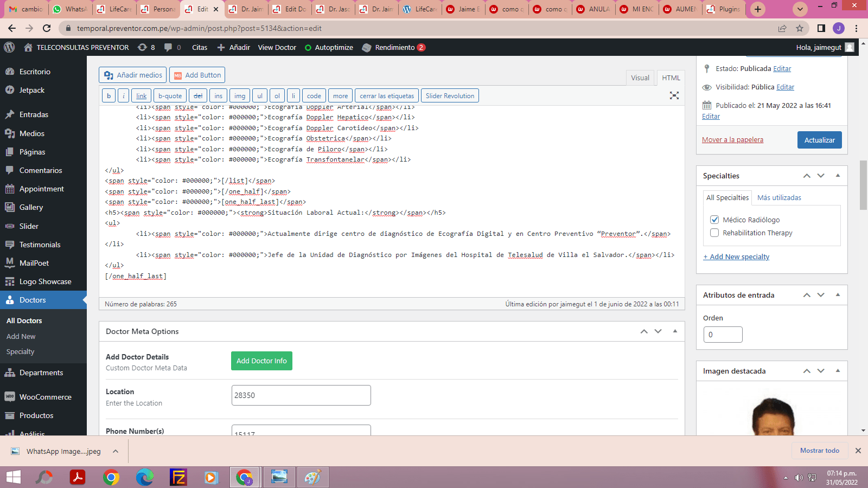Click Add New specialty link
Screen dimensions: 868x488
coord(736,256)
